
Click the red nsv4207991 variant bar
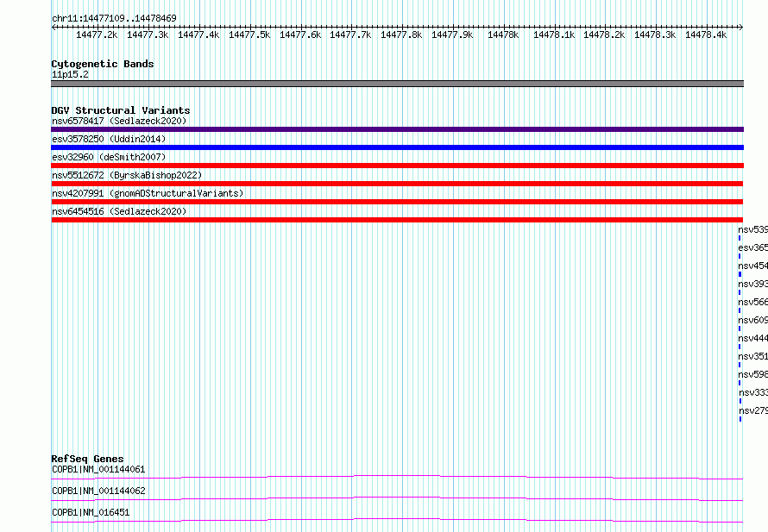[397, 202]
